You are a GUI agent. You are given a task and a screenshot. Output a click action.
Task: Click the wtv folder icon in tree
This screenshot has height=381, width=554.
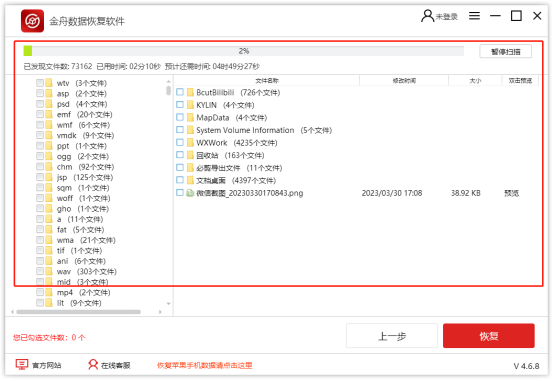49,83
